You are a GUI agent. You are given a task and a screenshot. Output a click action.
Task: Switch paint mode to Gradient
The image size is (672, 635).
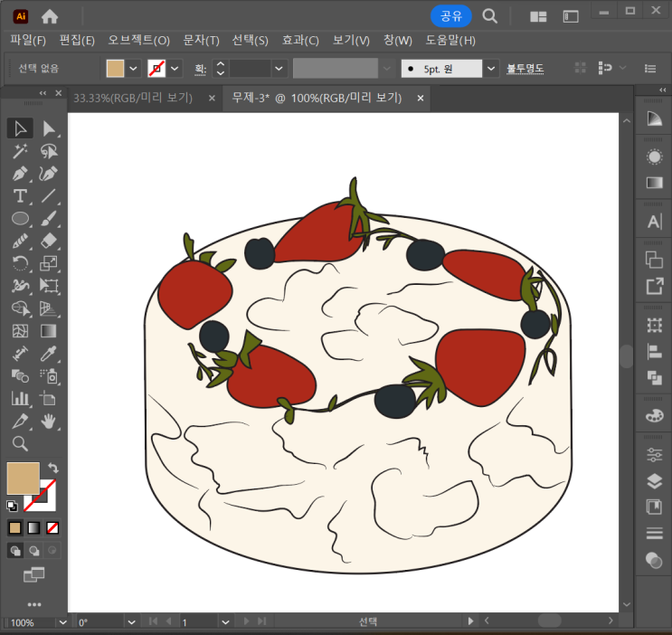(x=34, y=527)
